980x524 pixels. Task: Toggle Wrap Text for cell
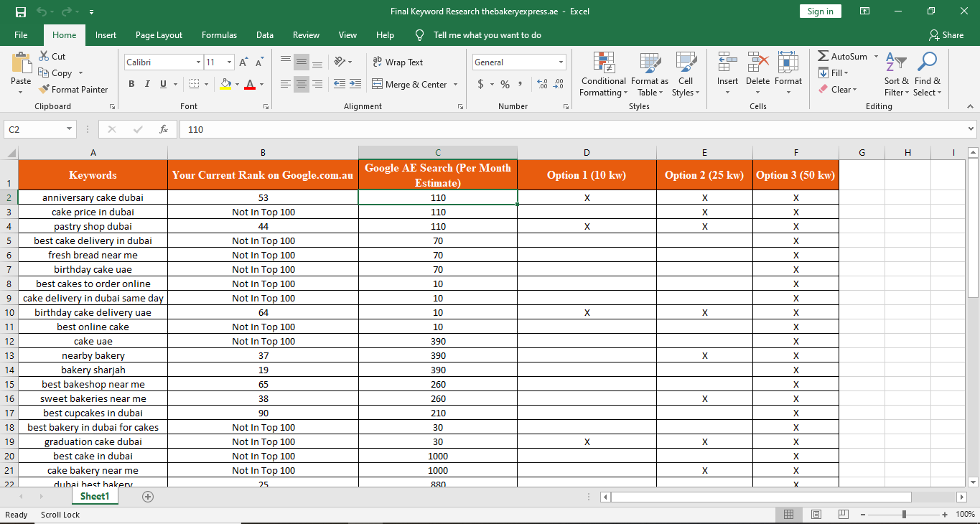tap(398, 62)
